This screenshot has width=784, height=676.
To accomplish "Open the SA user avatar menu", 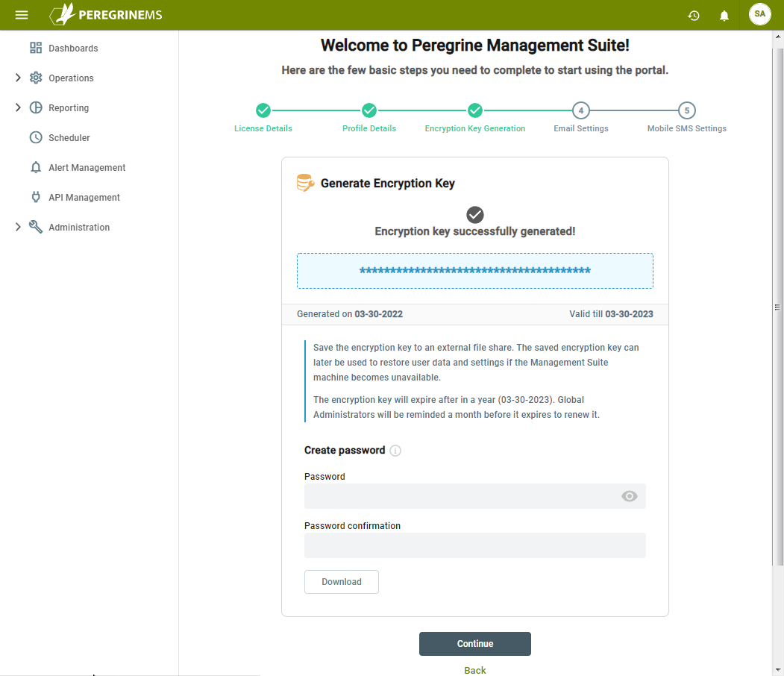I will click(x=759, y=14).
